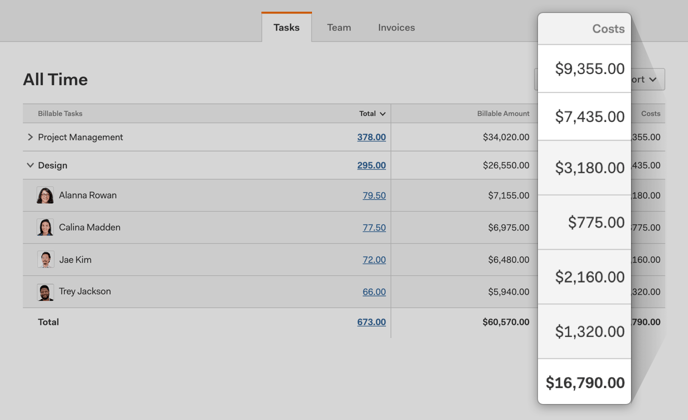Open Calina Madden's 77.50 hours link
Screen dimensions: 688x420
374,227
